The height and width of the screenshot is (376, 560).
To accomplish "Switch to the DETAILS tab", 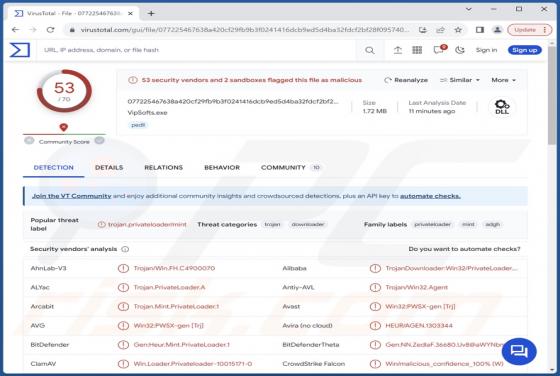I will [x=109, y=167].
